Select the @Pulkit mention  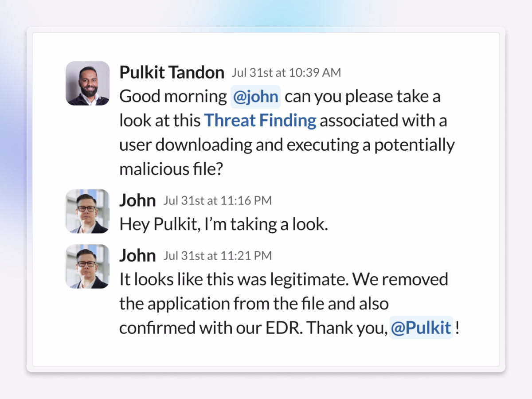pyautogui.click(x=421, y=328)
